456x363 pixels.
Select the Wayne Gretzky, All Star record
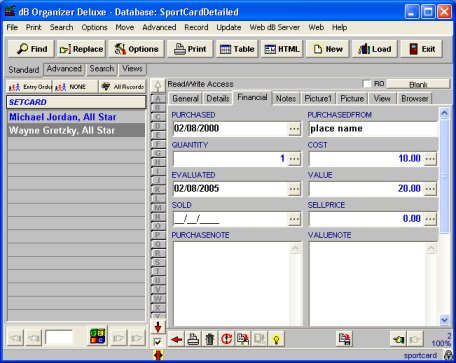76,130
